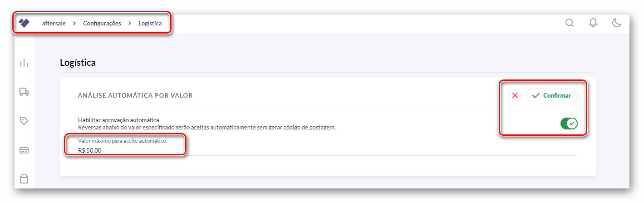Click chevron after aftersale breadcrumb
The height and width of the screenshot is (203, 644).
pos(74,23)
